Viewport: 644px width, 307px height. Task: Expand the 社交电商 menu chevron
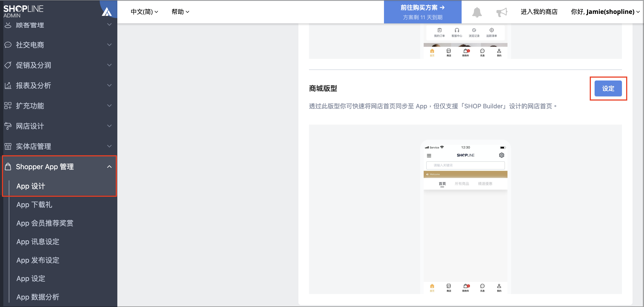coord(109,45)
